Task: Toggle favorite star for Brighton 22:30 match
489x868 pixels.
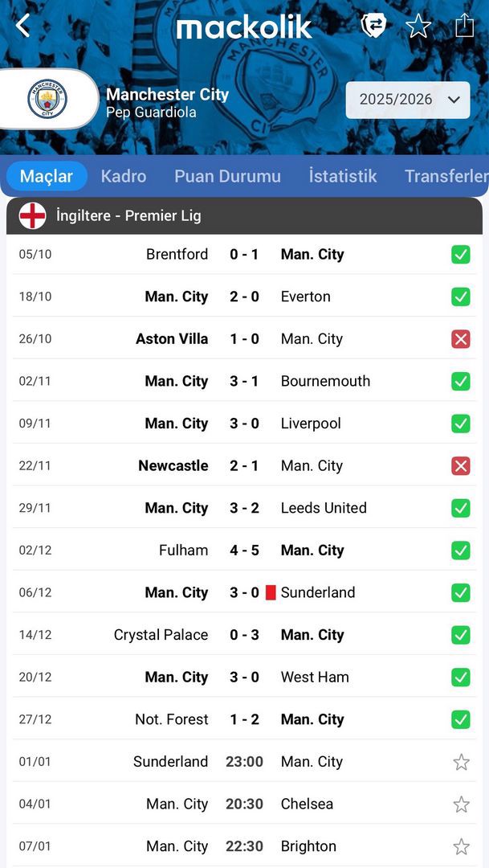Action: (461, 846)
